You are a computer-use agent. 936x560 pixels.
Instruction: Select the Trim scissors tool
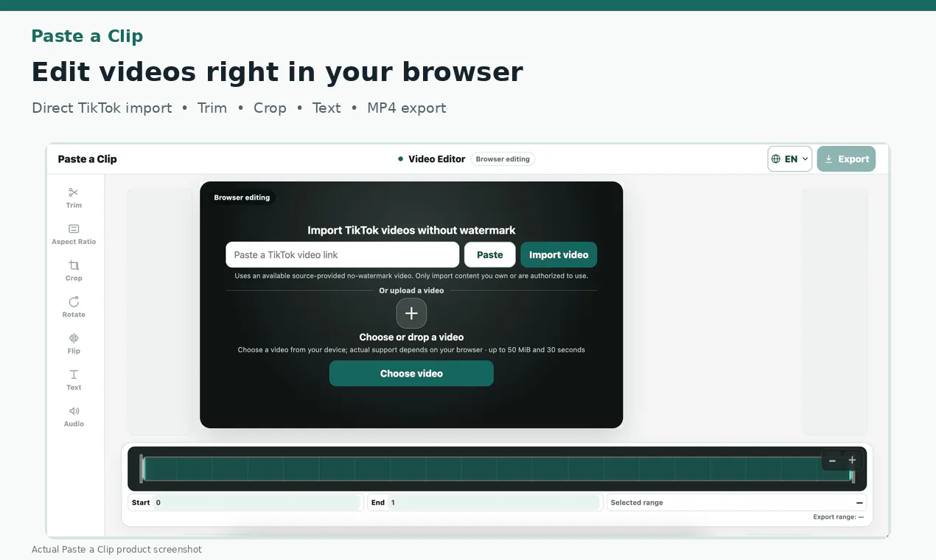pyautogui.click(x=74, y=197)
